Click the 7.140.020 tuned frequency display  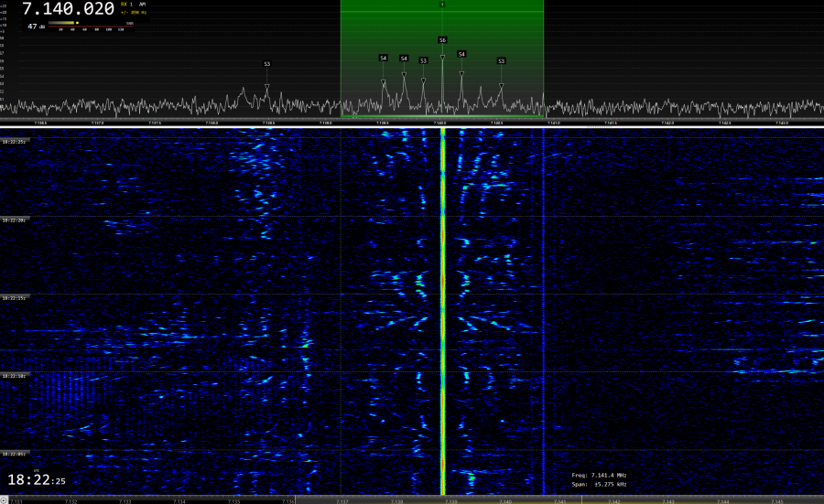point(68,9)
